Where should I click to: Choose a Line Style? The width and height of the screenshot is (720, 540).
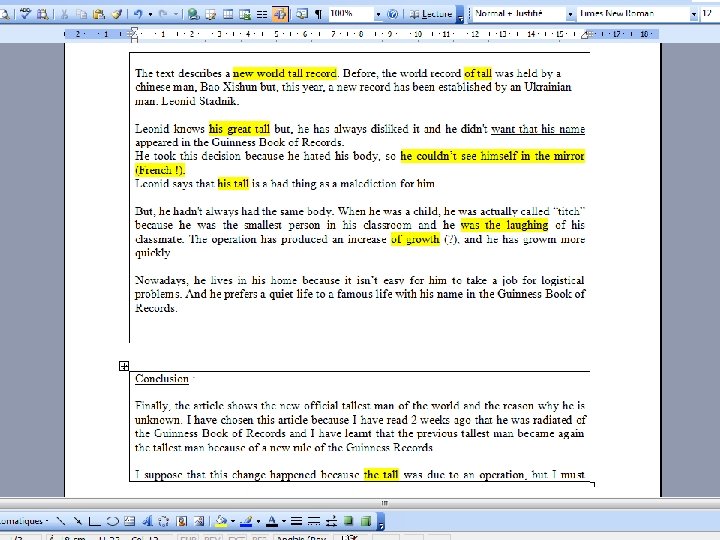297,521
